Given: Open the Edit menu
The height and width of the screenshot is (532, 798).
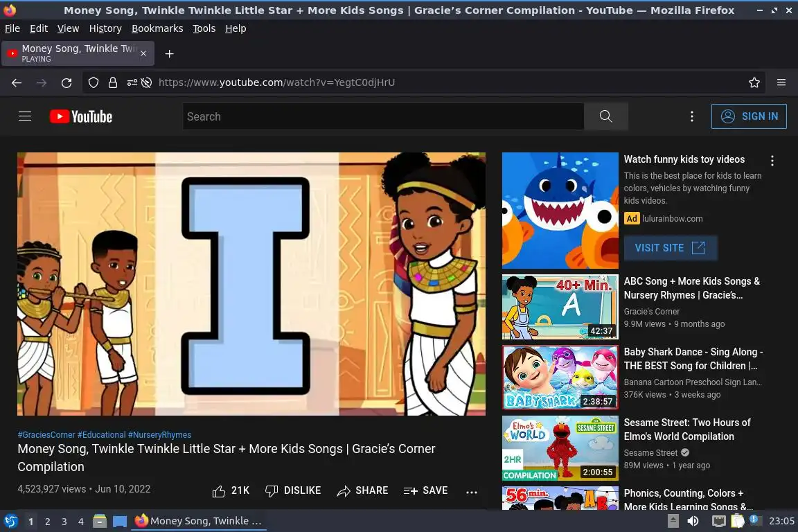Looking at the screenshot, I should point(39,28).
